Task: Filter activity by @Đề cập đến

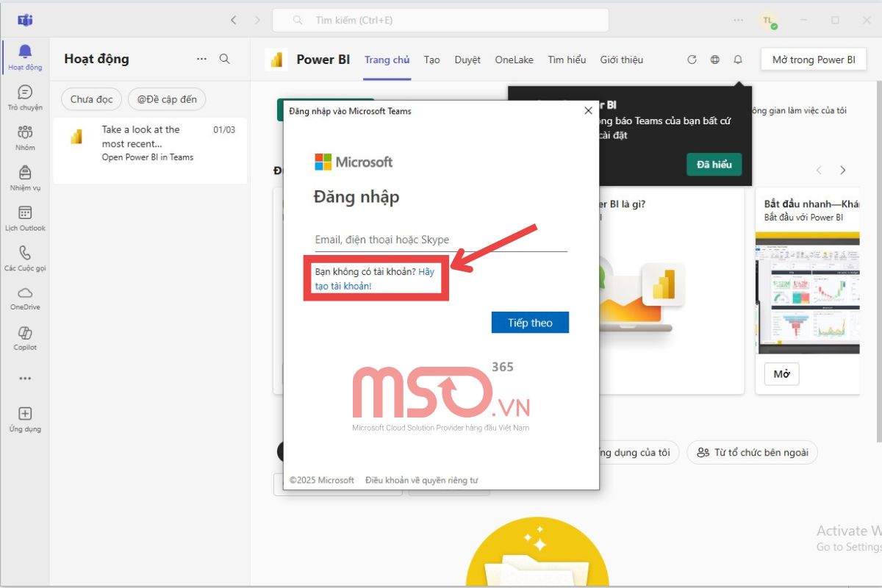Action: coord(167,98)
